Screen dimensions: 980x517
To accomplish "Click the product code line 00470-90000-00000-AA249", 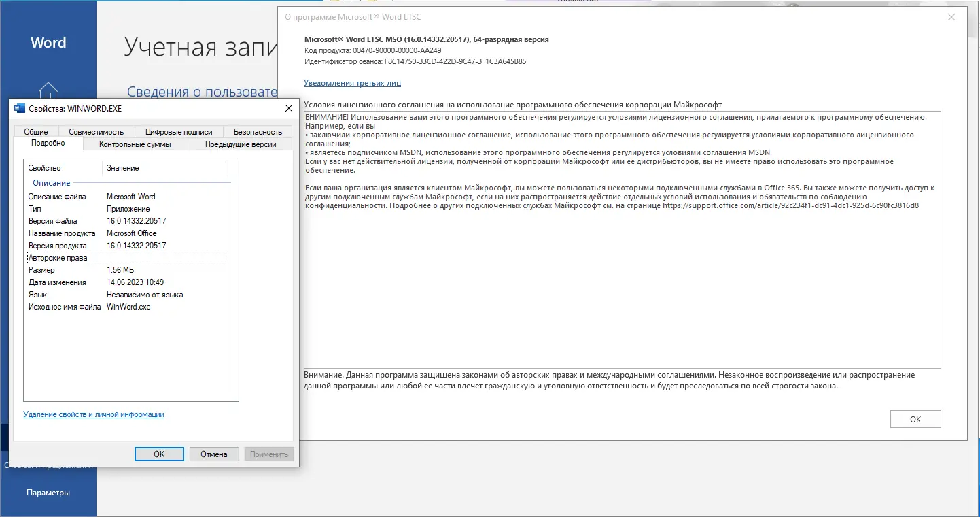I will [373, 50].
